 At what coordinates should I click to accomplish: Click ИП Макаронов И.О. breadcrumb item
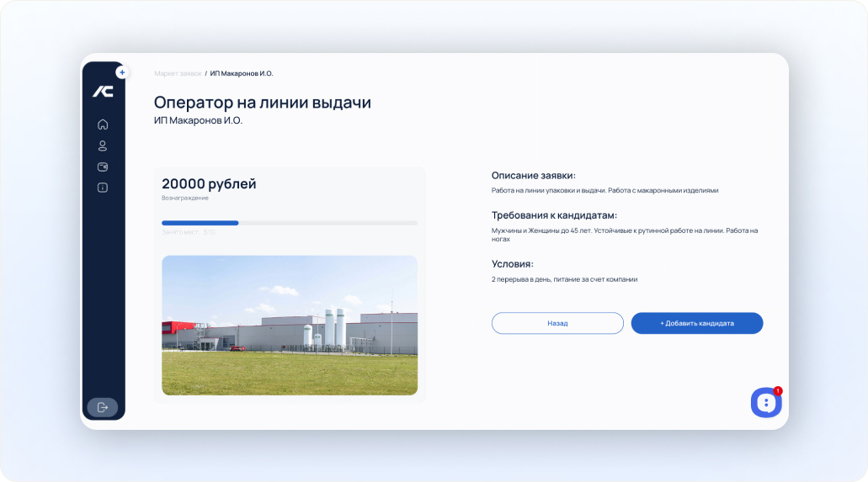242,73
